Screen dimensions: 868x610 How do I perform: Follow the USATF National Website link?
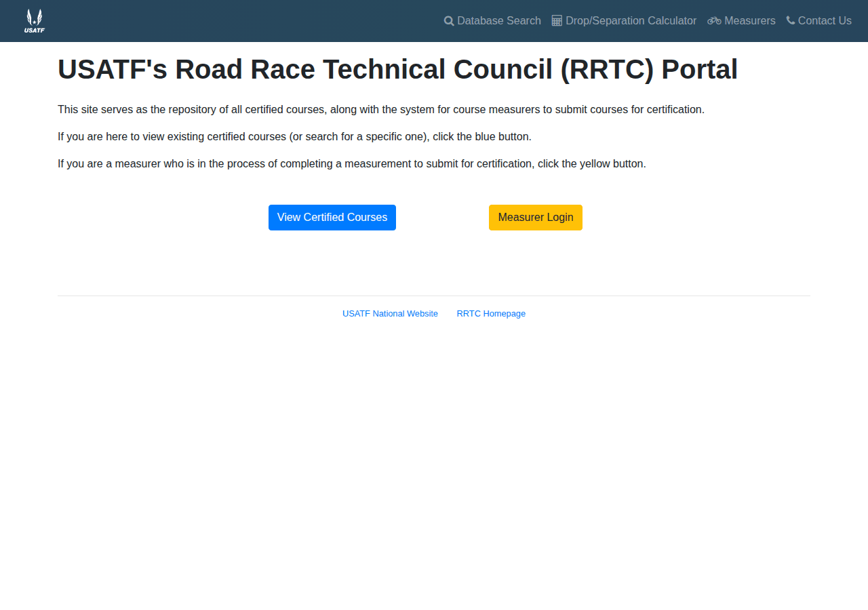coord(390,314)
